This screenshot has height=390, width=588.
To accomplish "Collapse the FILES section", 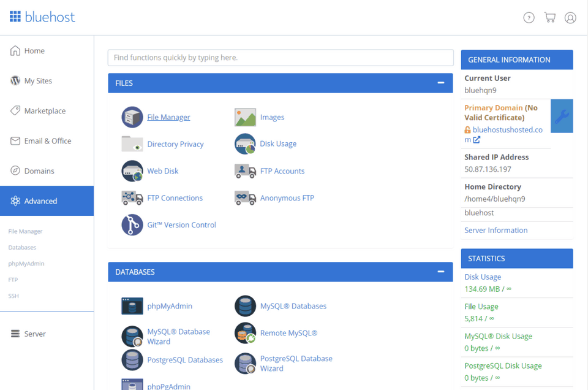I will 441,83.
